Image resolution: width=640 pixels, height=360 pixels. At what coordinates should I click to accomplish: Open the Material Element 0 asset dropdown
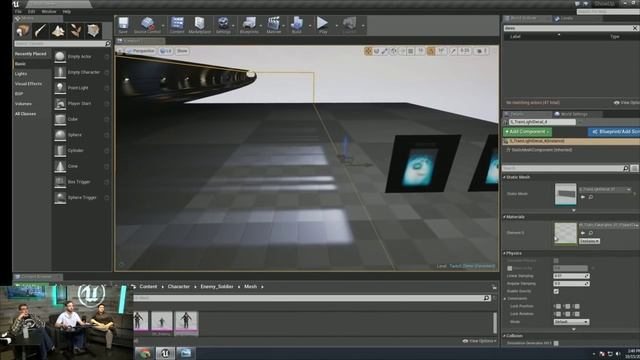pyautogui.click(x=609, y=225)
